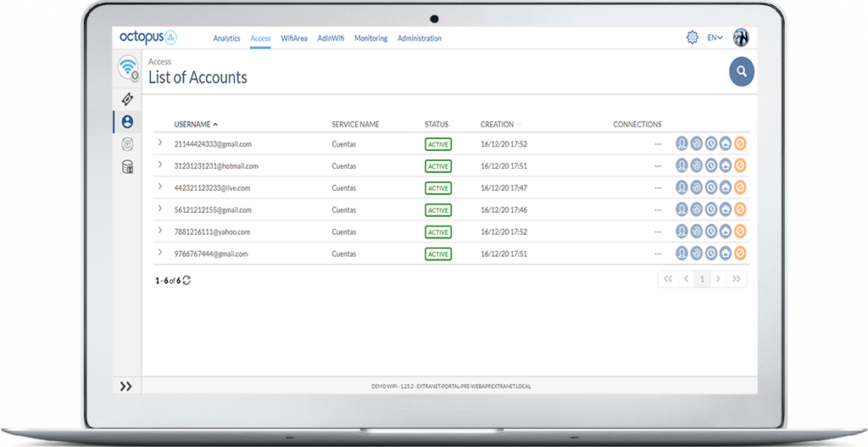Expand the 7881216111@yahoo.com row
868x447 pixels.
(160, 231)
